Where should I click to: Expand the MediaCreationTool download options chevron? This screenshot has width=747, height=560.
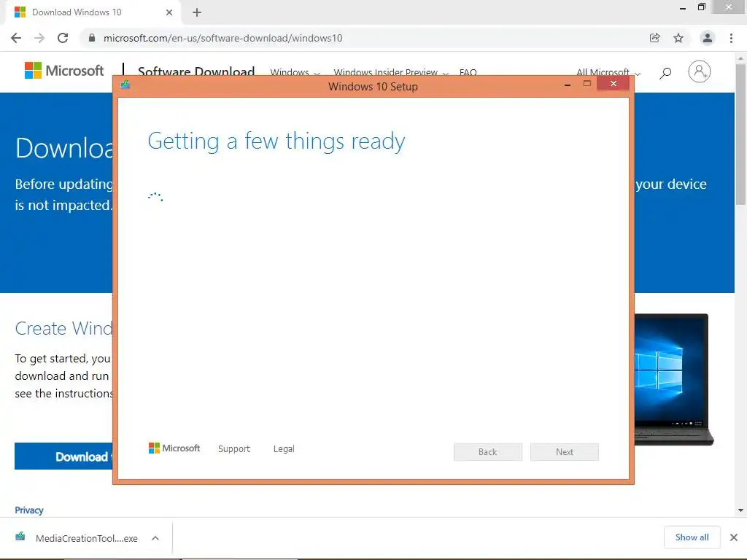tap(155, 538)
